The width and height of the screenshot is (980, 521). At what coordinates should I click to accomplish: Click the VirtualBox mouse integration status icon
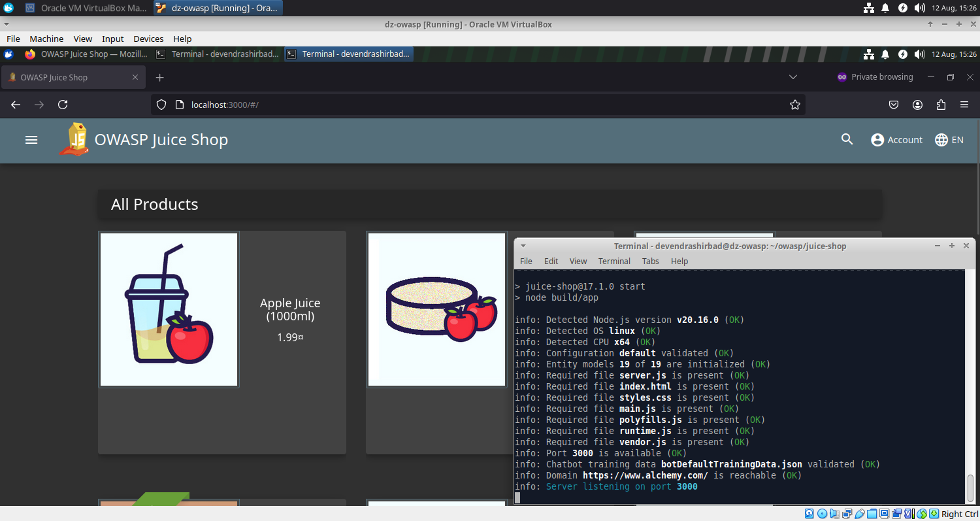point(922,514)
